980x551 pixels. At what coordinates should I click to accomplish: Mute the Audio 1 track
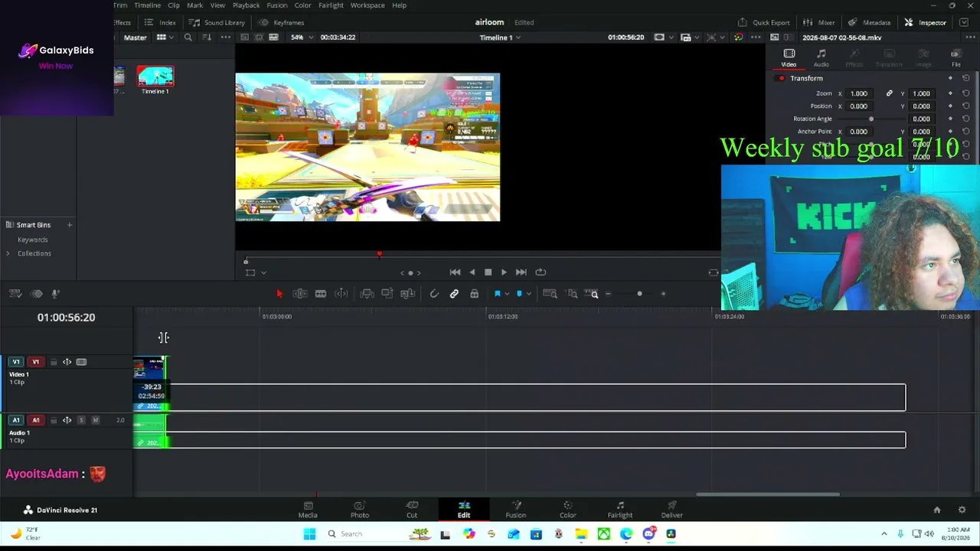(x=95, y=420)
